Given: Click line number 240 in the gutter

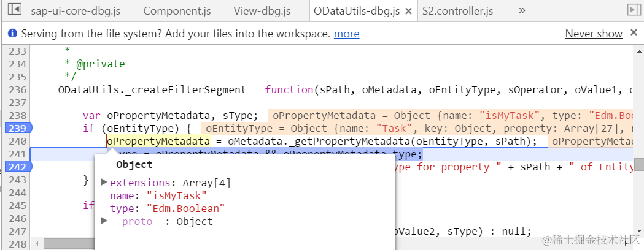Looking at the screenshot, I should 17,142.
